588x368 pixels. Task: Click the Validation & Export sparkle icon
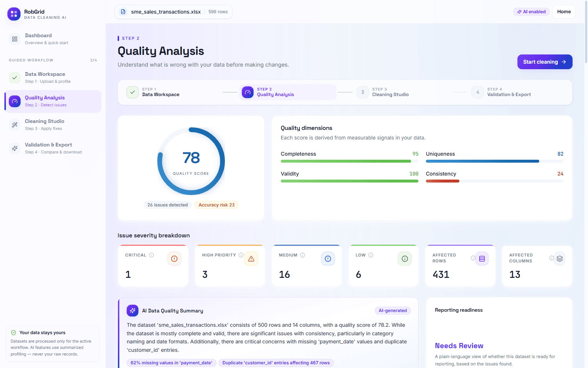[x=15, y=148]
